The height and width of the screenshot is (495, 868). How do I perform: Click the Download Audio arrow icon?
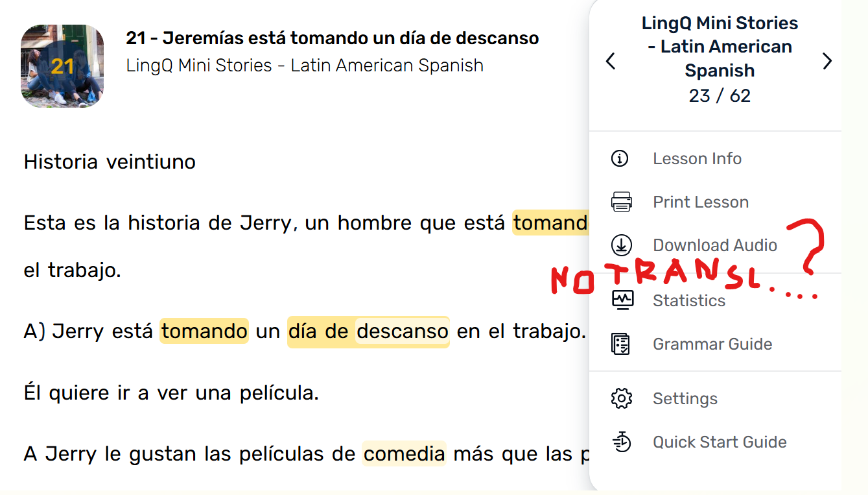tap(621, 245)
